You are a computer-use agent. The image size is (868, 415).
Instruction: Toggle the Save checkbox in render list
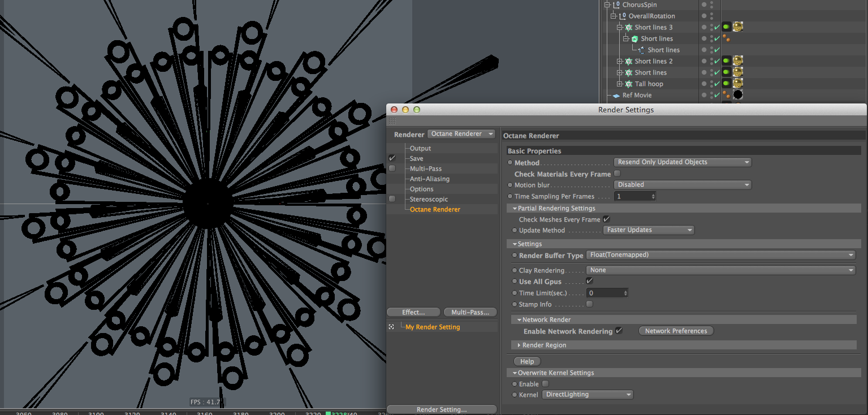[392, 158]
